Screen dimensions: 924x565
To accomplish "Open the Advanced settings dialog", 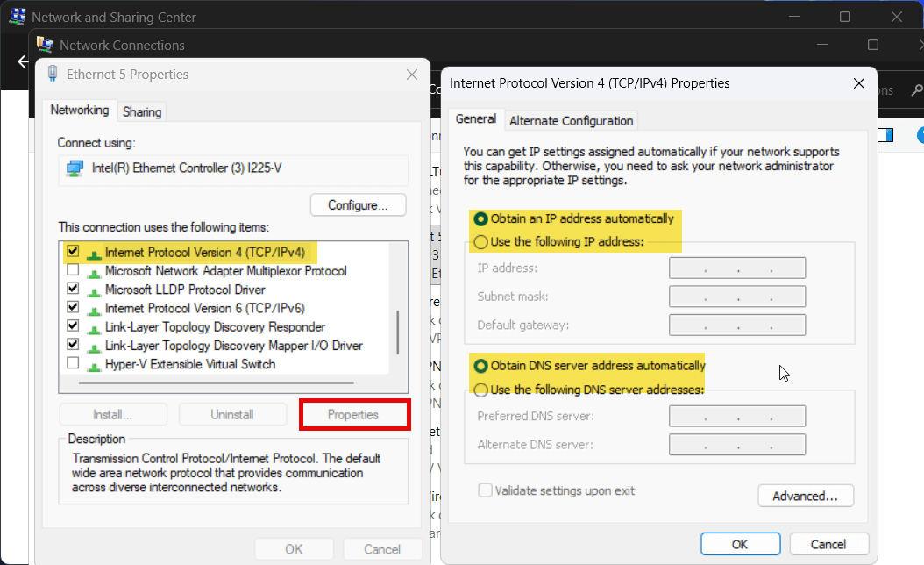I will [805, 496].
